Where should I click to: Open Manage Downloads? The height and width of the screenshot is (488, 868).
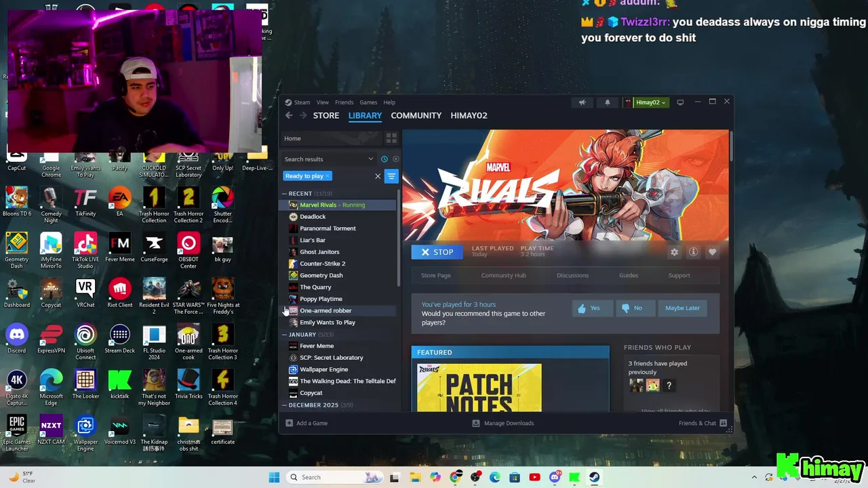pyautogui.click(x=503, y=423)
